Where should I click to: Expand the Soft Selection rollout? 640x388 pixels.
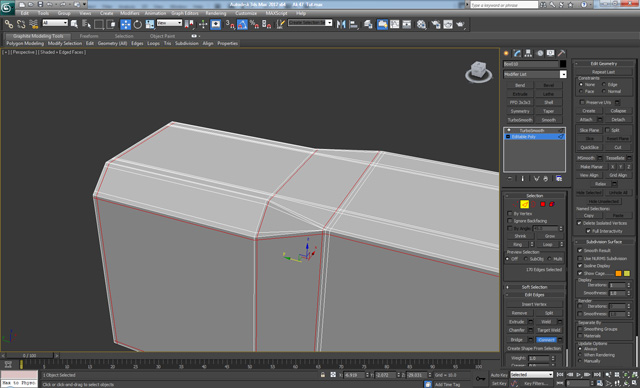(x=534, y=287)
